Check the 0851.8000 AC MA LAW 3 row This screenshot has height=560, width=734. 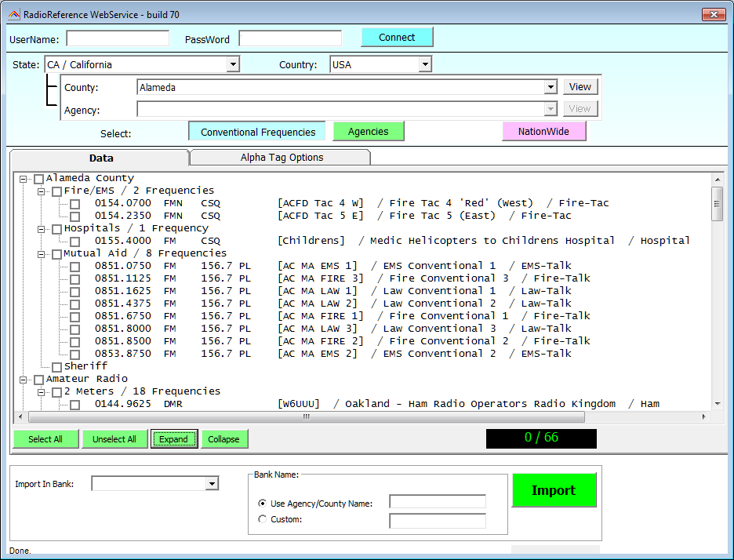75,329
